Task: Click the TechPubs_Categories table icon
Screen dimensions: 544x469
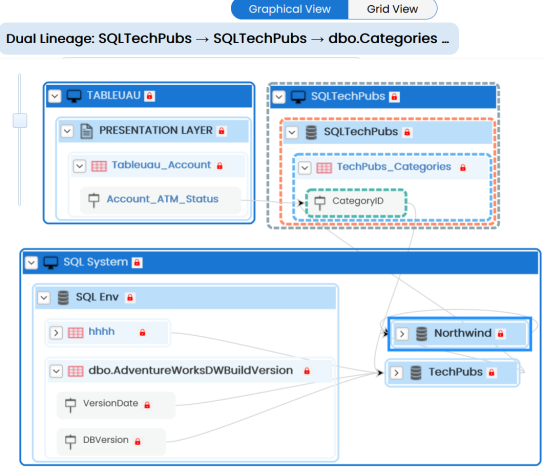Action: 324,168
